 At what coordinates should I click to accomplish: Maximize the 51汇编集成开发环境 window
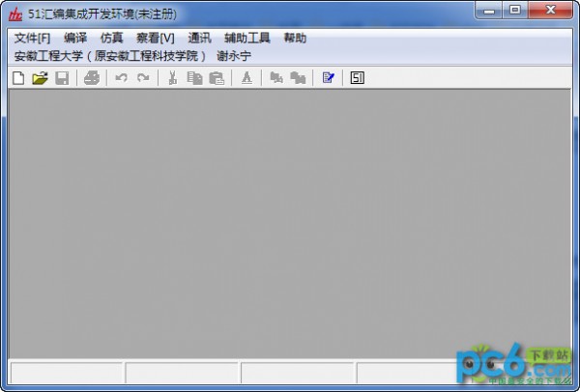point(515,11)
